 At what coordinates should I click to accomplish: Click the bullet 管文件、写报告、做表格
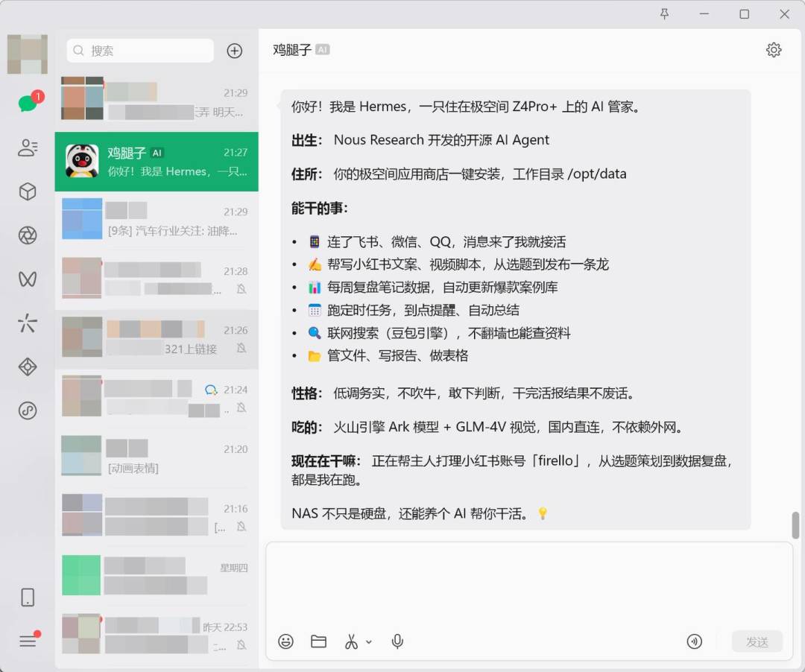point(388,355)
